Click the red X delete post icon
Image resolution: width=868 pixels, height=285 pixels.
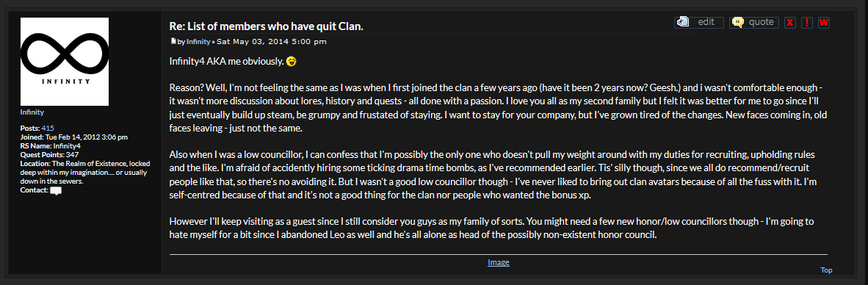[790, 22]
